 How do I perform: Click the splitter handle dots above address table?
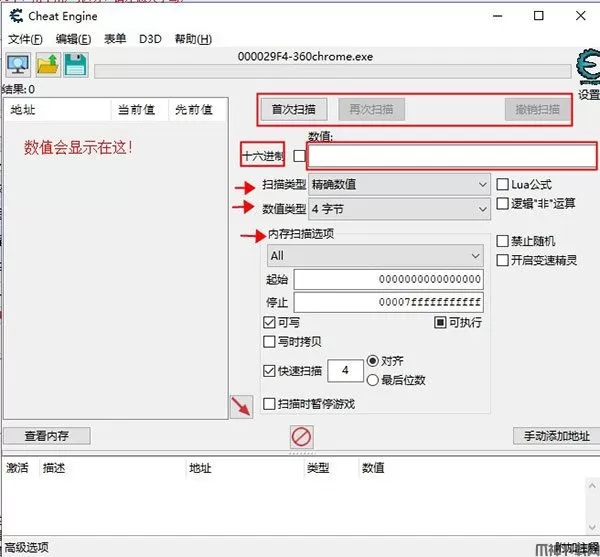302,453
